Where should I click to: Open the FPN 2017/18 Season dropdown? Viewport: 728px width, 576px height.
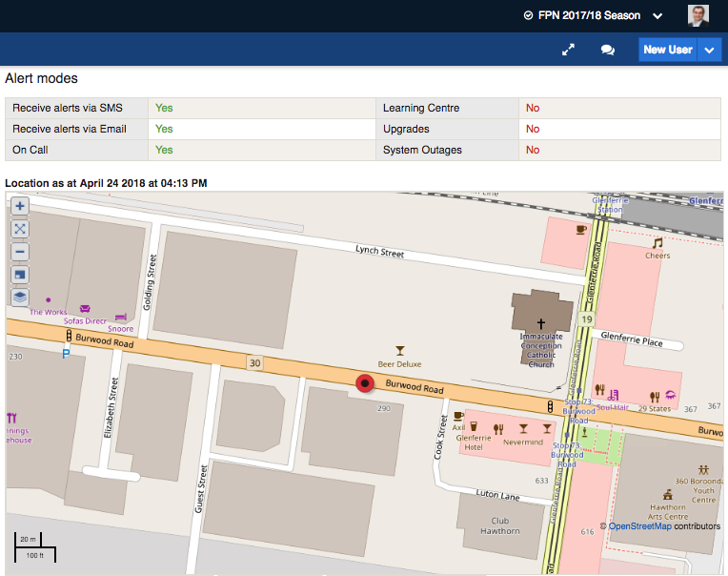click(594, 15)
